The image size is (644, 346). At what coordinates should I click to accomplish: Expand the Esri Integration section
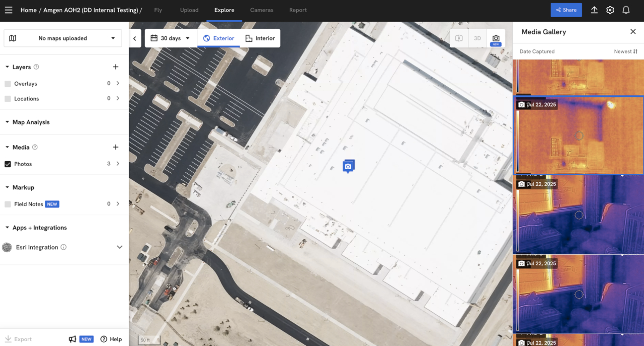pyautogui.click(x=119, y=247)
